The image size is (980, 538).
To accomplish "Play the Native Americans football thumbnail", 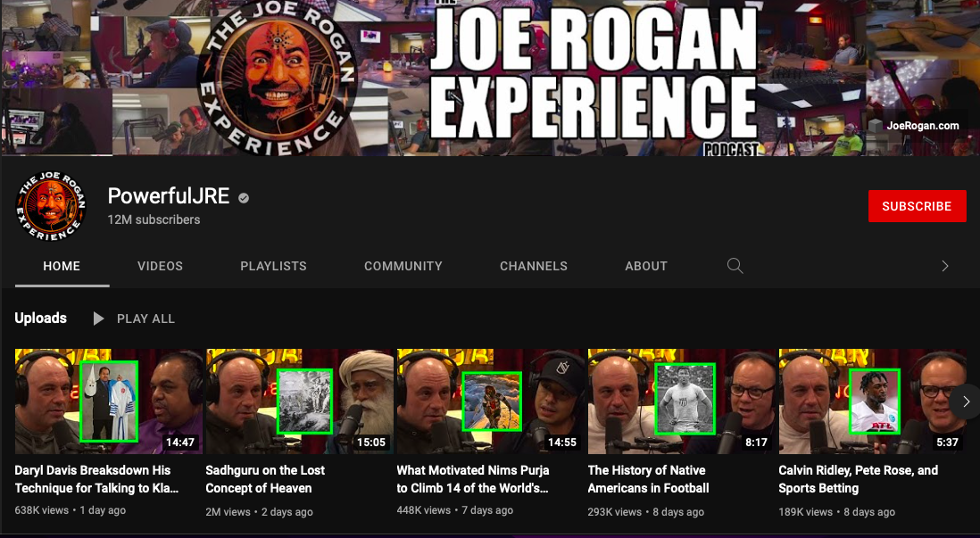I will pos(681,401).
